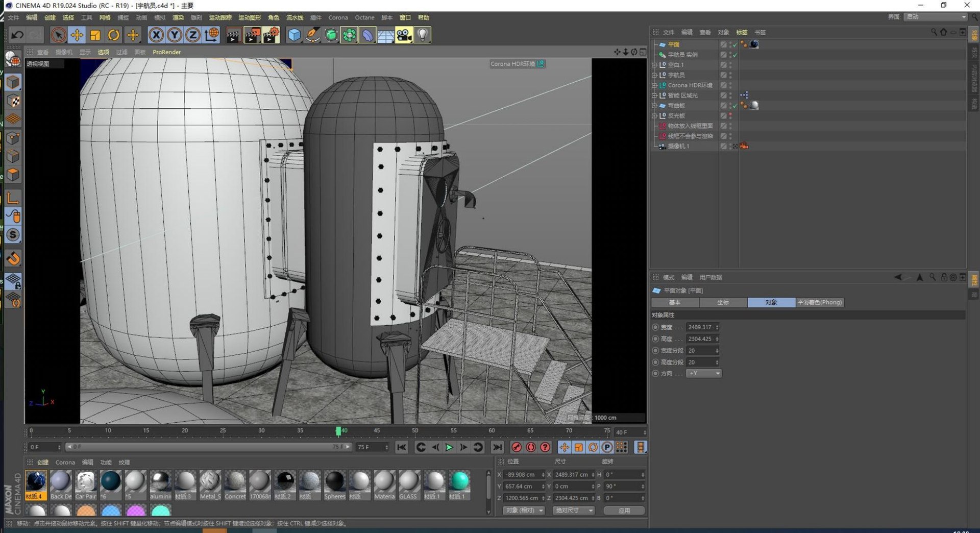Image resolution: width=980 pixels, height=533 pixels.
Task: Click the Record Active Objects key button
Action: point(517,447)
